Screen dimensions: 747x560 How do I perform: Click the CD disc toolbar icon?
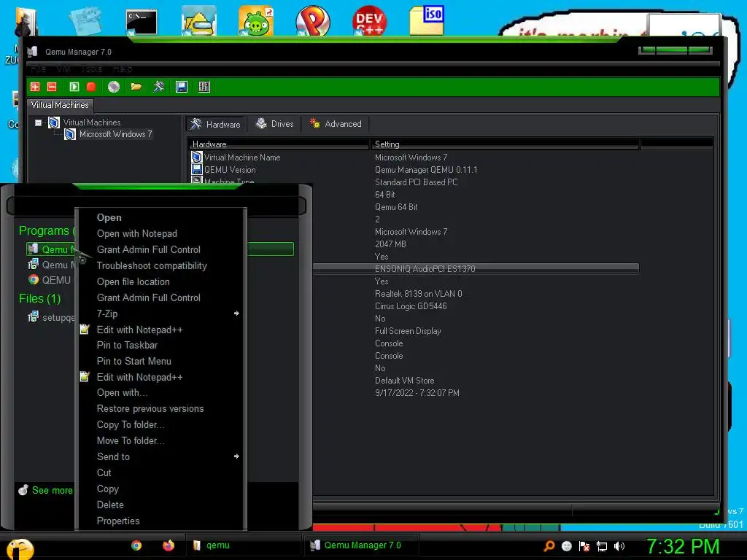click(113, 87)
